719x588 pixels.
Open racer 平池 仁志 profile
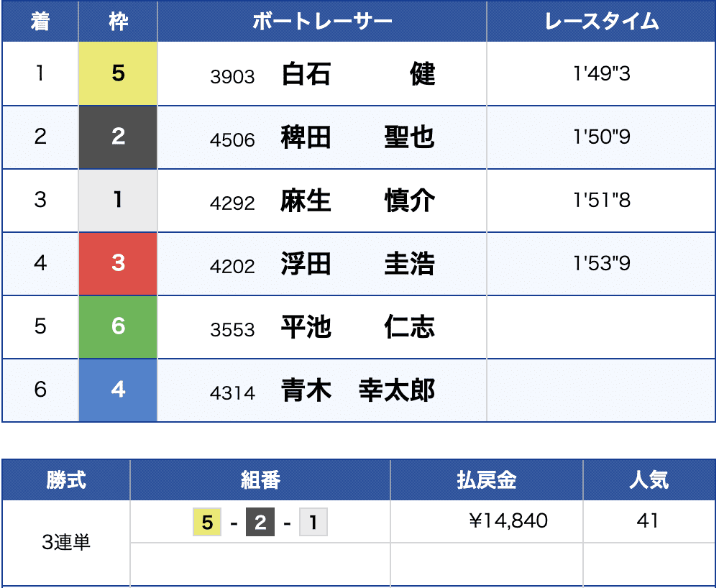[x=358, y=327]
